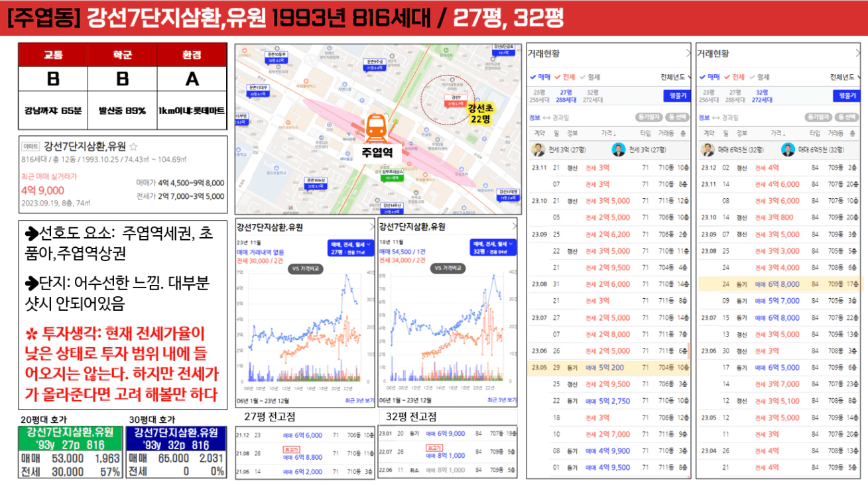Click the 문촌16뉴삼 map price marker
The image size is (868, 485).
tap(314, 184)
